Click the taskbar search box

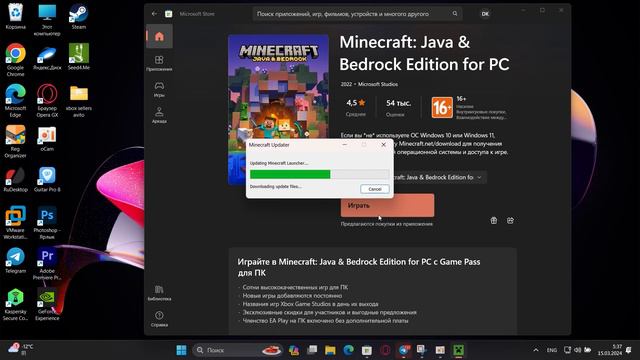tap(238, 350)
